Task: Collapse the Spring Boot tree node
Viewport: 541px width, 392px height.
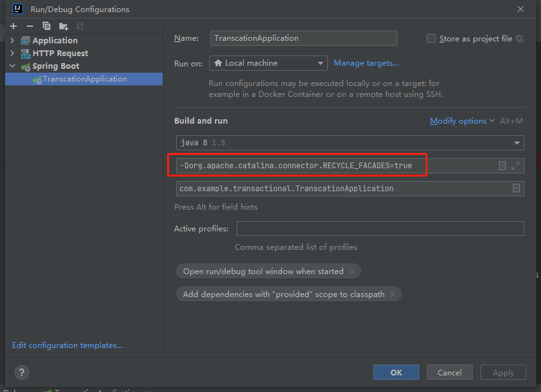Action: pos(12,66)
